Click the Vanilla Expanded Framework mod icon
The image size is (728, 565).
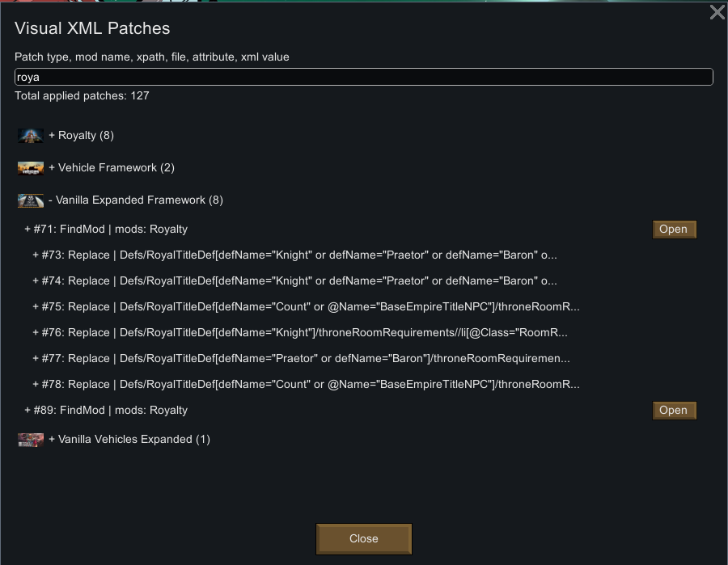pos(31,200)
